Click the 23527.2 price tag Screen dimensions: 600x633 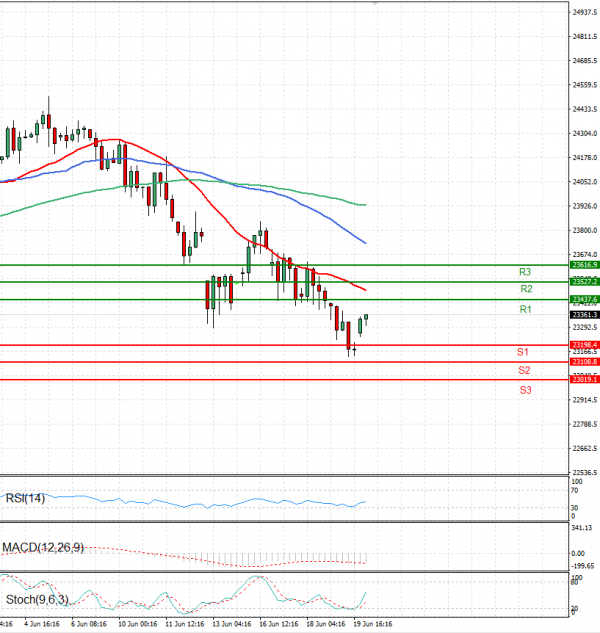[x=585, y=281]
